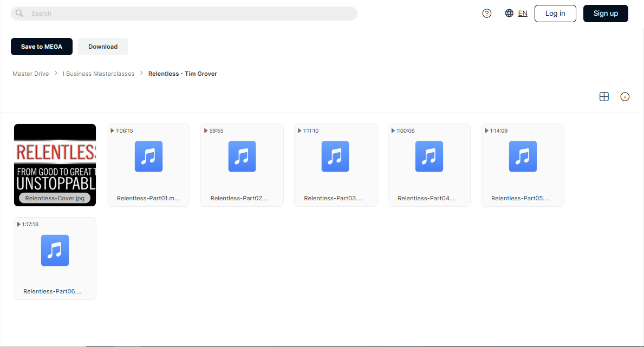Click the 1:11:10 play duration badge
This screenshot has width=644, height=347.
click(308, 130)
